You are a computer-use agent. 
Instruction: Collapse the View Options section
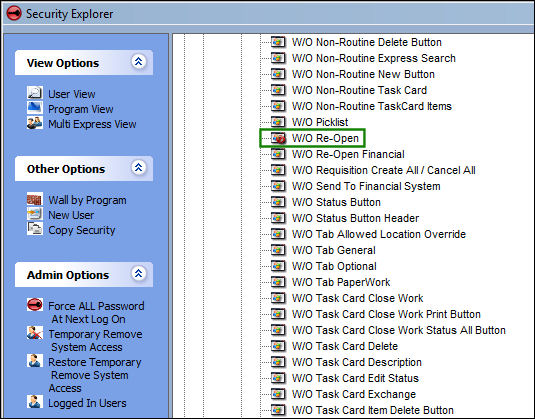(x=139, y=62)
